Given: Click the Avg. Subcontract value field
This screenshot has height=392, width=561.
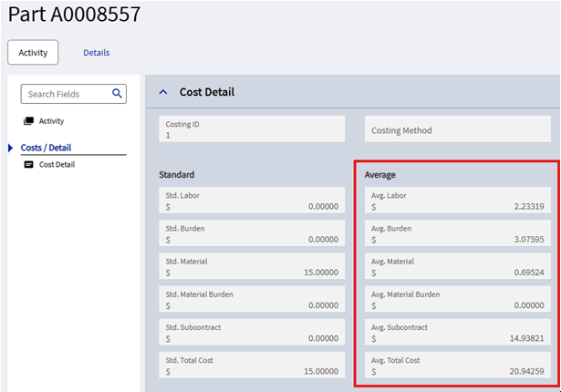Looking at the screenshot, I should [x=457, y=333].
